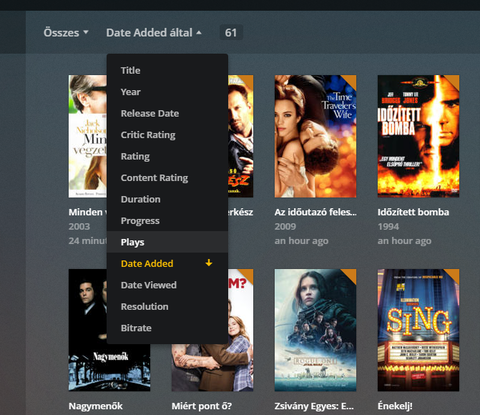Viewport: 480px width, 415px height.
Task: Choose the Rating sort option
Action: pyautogui.click(x=167, y=156)
